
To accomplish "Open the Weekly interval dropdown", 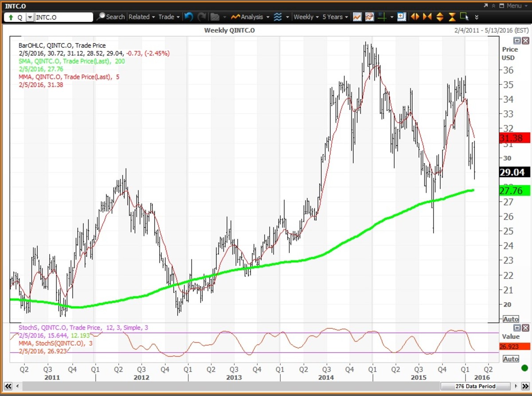I will click(x=304, y=17).
